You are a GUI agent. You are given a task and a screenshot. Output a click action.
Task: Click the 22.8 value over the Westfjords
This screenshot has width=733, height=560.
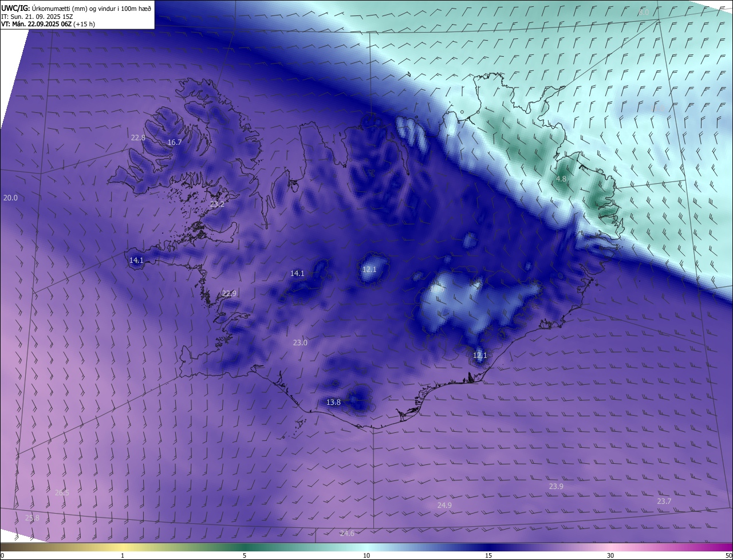pos(138,138)
